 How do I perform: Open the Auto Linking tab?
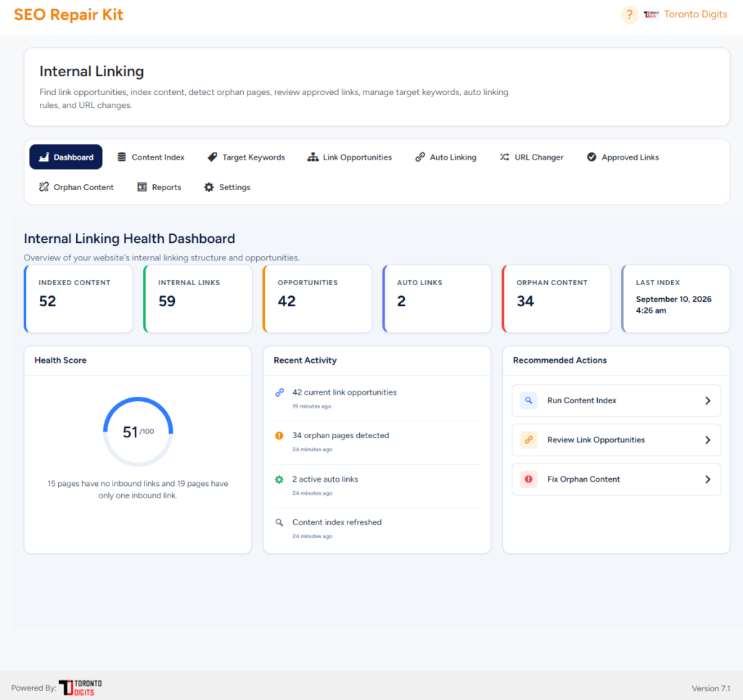tap(446, 157)
